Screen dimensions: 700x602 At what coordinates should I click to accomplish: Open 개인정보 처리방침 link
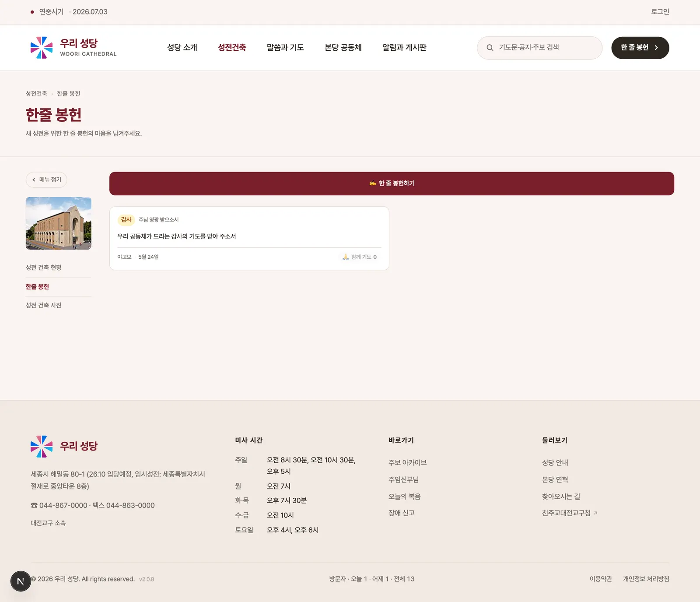tap(646, 579)
